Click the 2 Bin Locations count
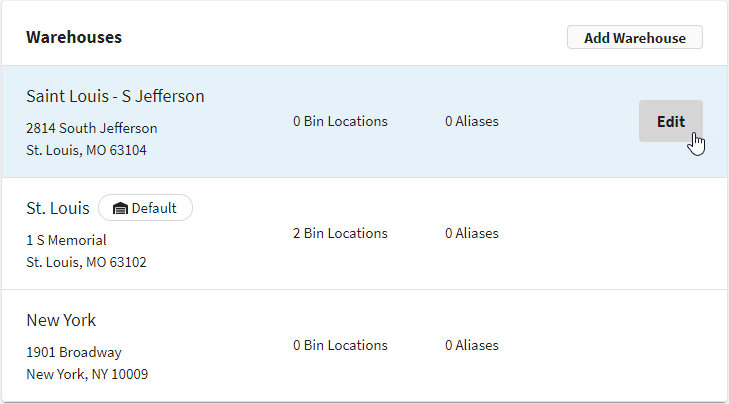Viewport: 729px width, 404px height. point(340,233)
